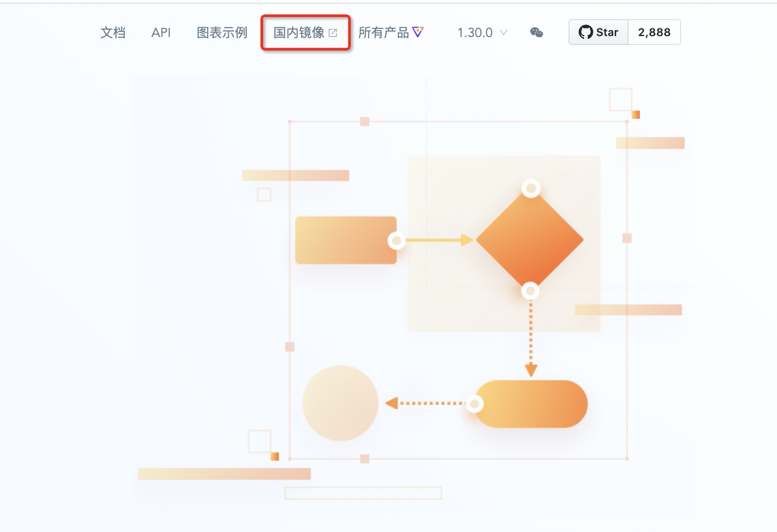Switch to the 文档 section
This screenshot has width=777, height=532.
(113, 32)
